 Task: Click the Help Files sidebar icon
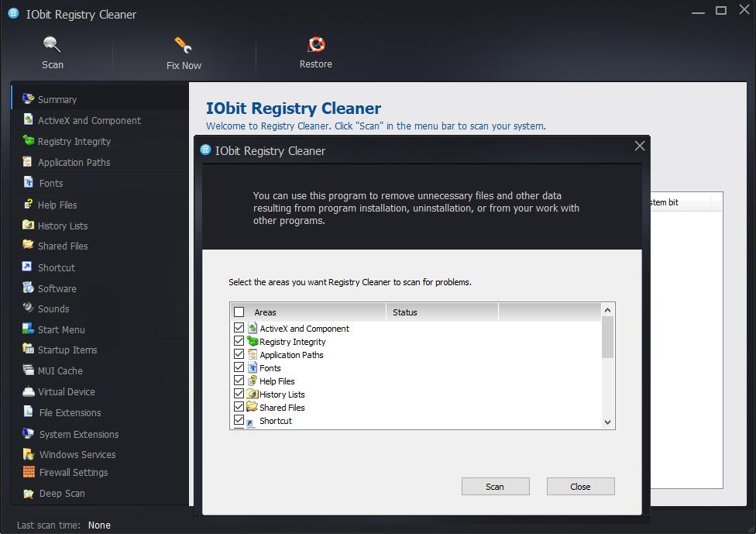pos(29,204)
